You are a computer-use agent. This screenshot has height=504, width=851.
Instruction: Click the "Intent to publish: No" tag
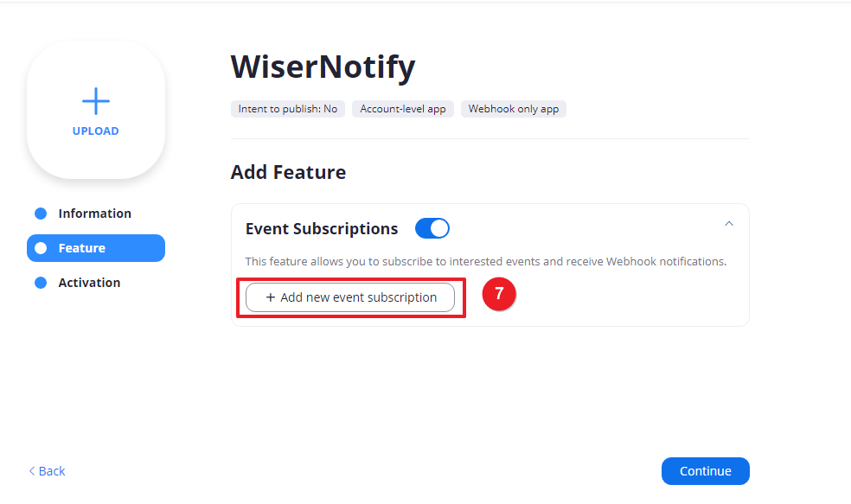[288, 109]
